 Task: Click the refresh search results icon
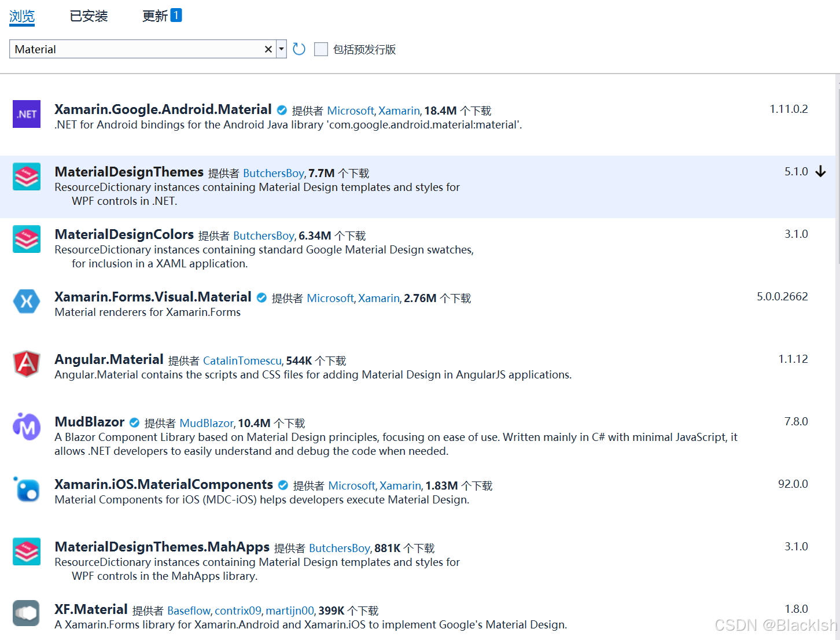click(299, 49)
